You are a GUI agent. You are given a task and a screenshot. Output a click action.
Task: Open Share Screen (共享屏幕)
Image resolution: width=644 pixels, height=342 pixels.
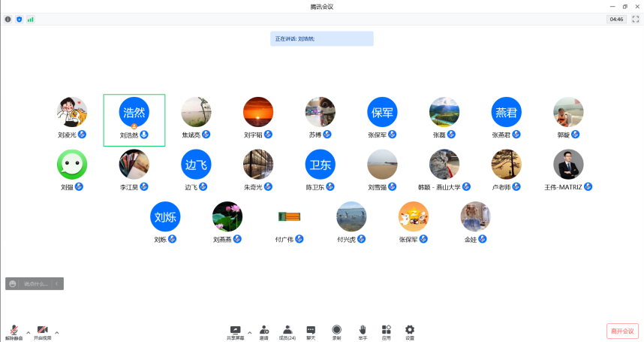pyautogui.click(x=235, y=330)
